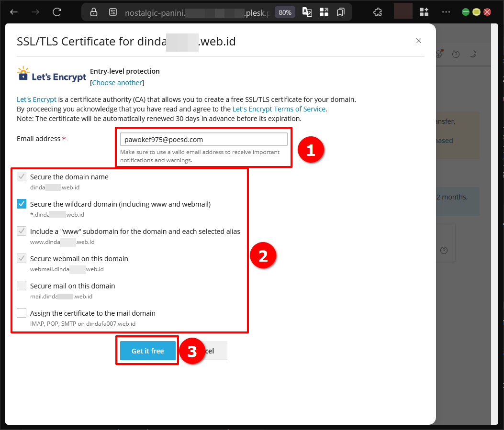Click the 80% zoom level indicator
The height and width of the screenshot is (430, 504).
pos(285,12)
